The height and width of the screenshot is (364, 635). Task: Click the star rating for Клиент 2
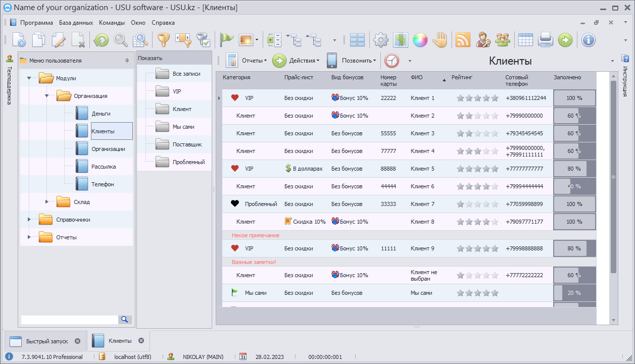tap(477, 116)
